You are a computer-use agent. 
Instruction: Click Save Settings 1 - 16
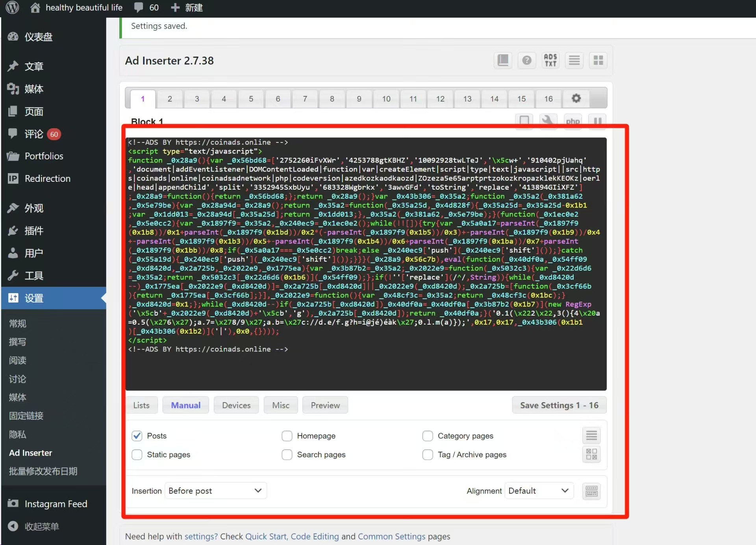[x=559, y=405]
